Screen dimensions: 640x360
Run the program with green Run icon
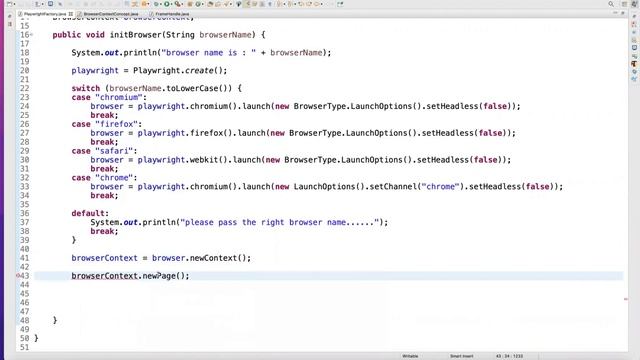(x=167, y=4)
